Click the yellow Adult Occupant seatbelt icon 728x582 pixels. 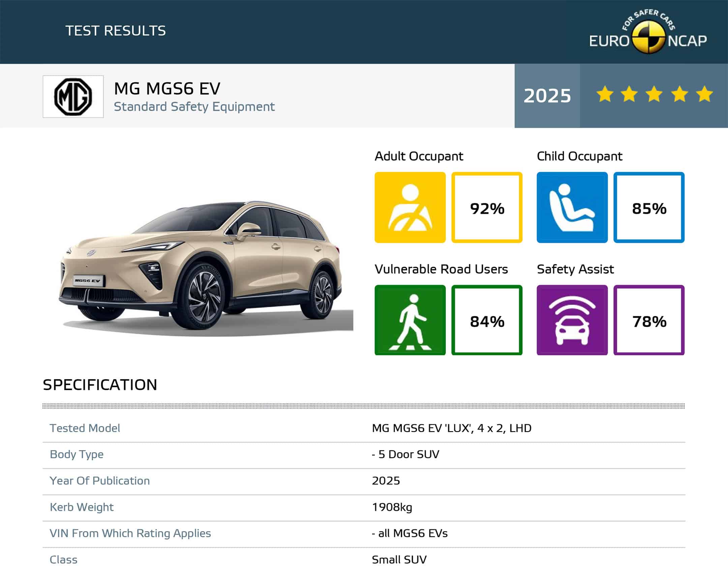click(x=410, y=207)
